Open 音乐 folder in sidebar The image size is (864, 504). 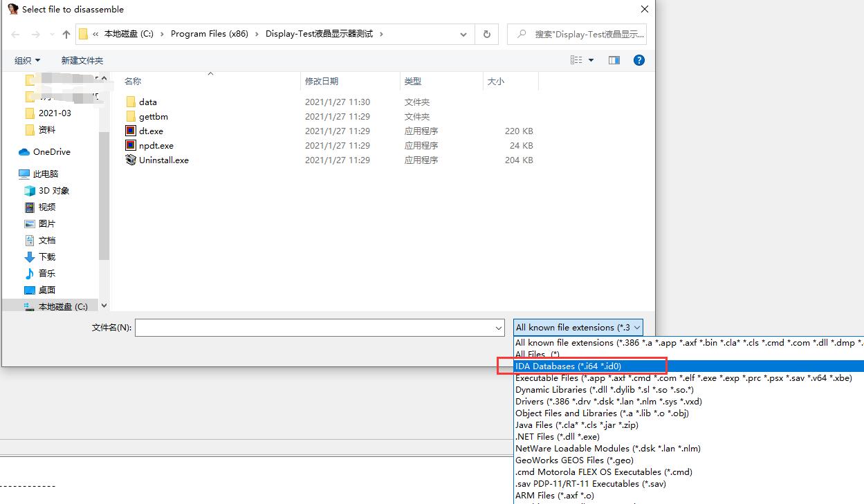tap(46, 273)
